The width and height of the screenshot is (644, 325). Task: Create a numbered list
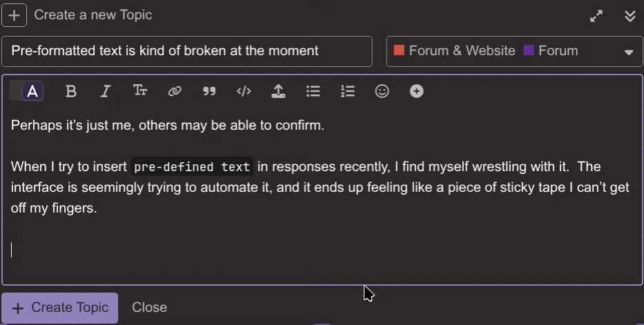[347, 91]
